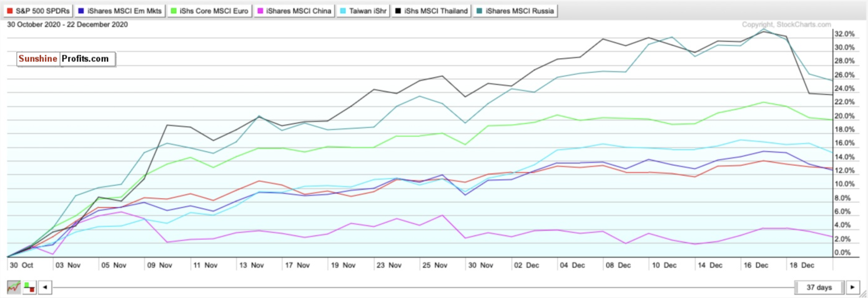Select the histogram bar mode icon
This screenshot has width=868, height=298.
click(30, 287)
